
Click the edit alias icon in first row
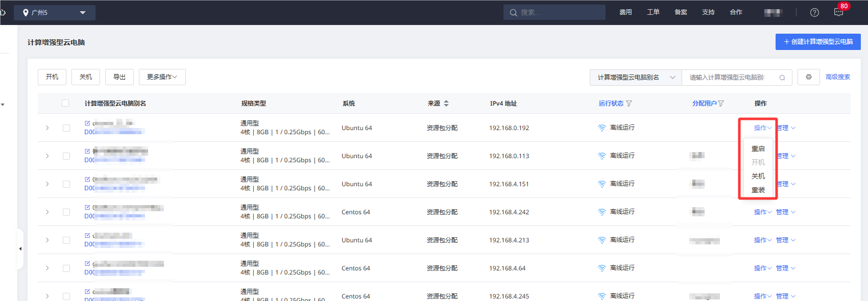pyautogui.click(x=87, y=123)
